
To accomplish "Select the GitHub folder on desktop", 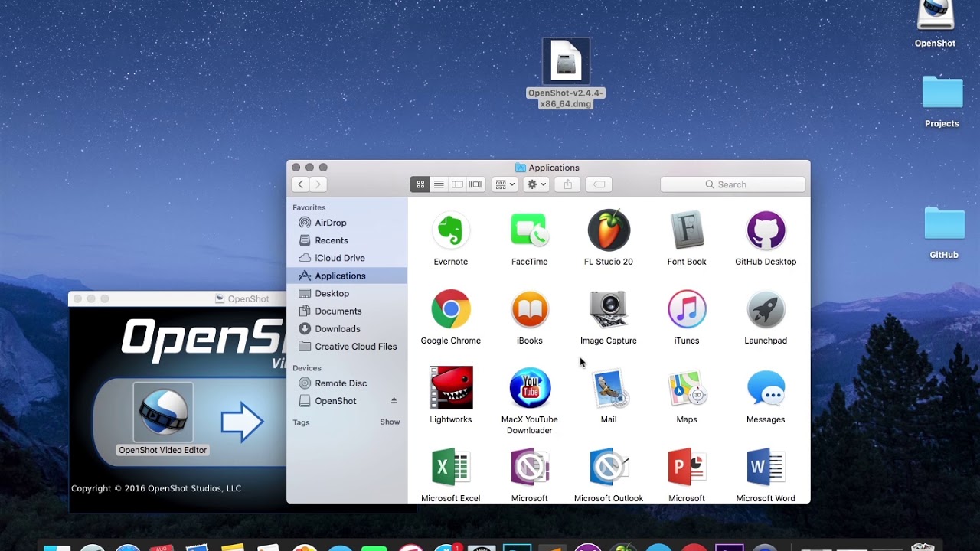I will (944, 223).
